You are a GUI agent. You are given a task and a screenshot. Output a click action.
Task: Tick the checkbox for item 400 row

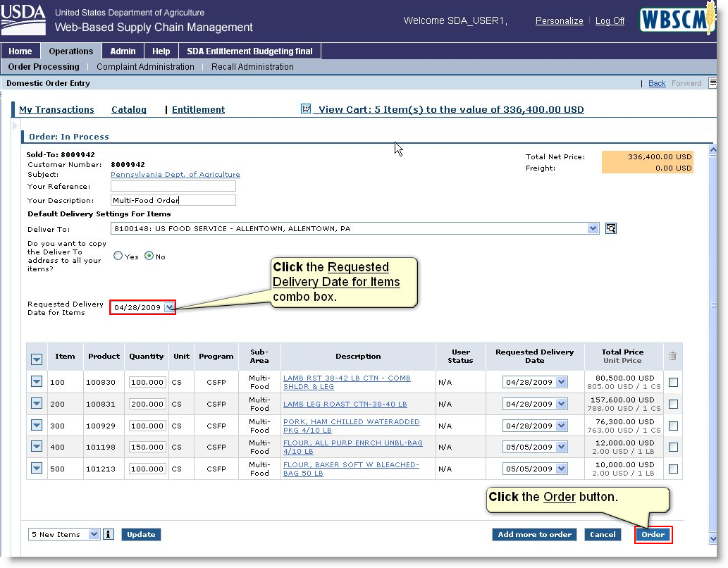click(x=673, y=447)
